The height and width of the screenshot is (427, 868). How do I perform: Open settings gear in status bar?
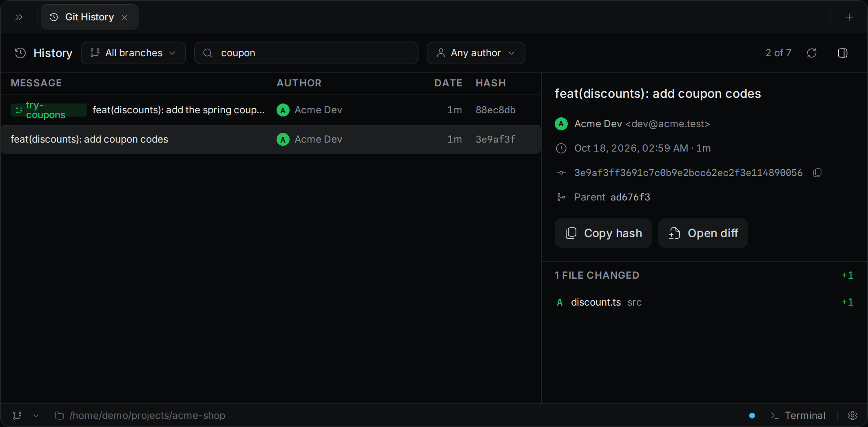[852, 416]
